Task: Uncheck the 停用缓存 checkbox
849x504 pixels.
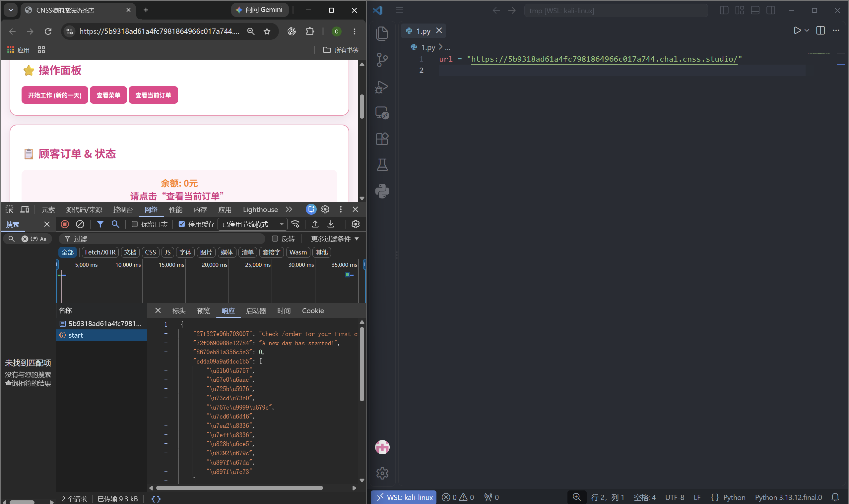Action: click(181, 224)
